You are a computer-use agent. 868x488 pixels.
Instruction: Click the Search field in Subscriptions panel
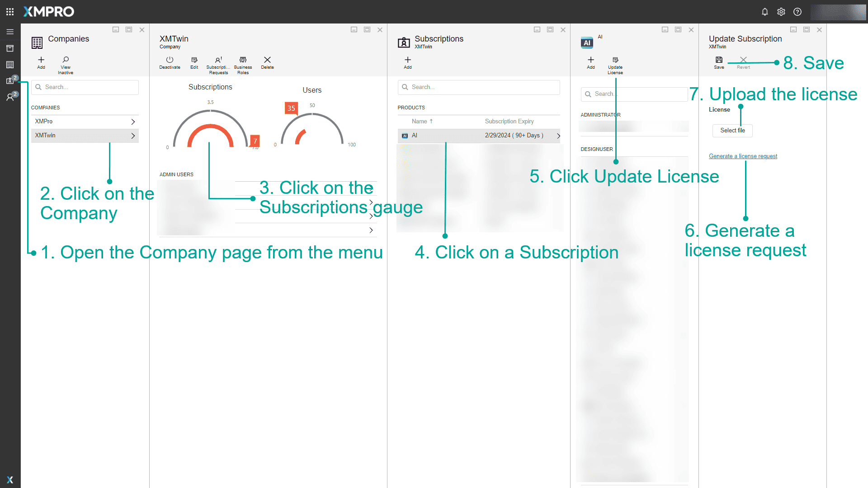click(x=478, y=87)
